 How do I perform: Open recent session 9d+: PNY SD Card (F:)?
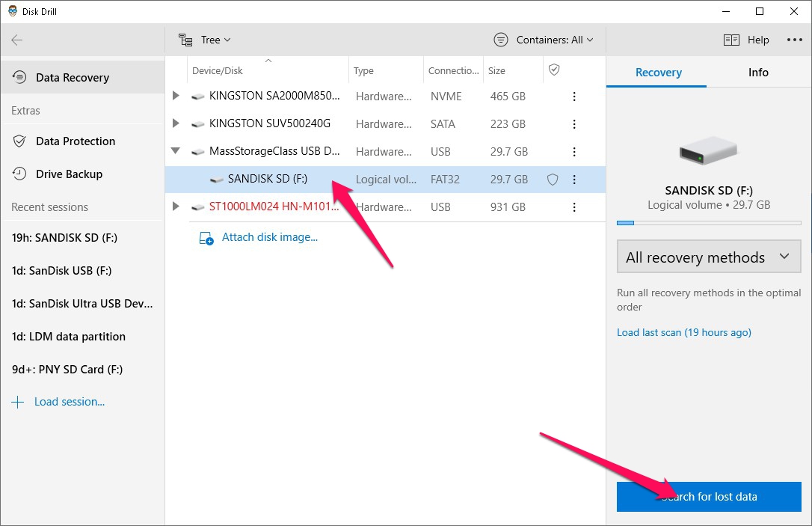(x=67, y=370)
